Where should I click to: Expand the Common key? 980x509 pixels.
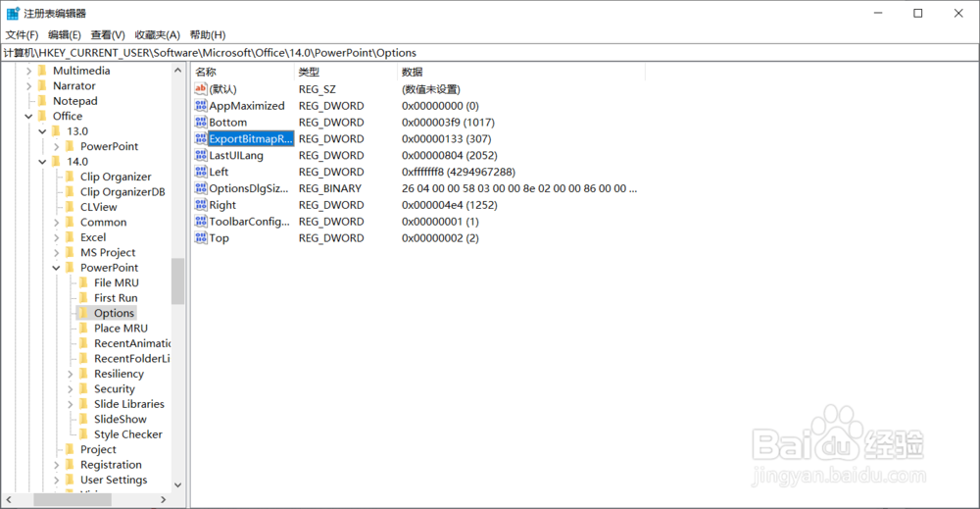tap(56, 222)
